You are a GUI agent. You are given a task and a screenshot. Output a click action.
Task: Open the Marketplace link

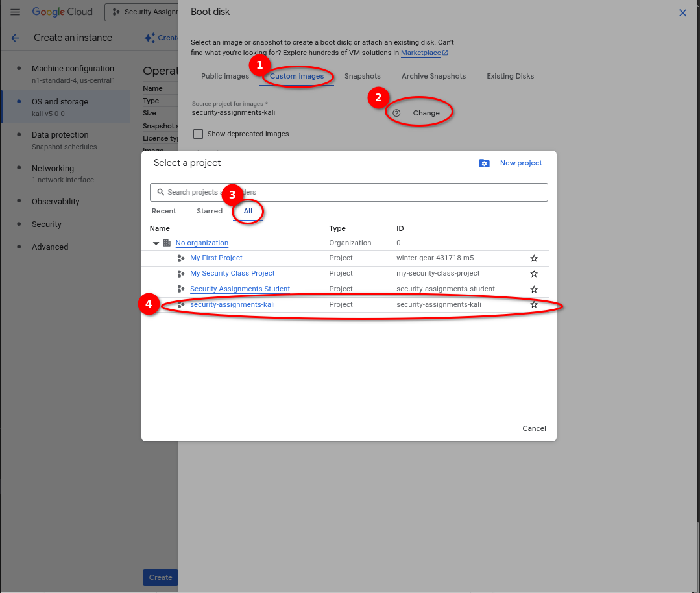(420, 53)
